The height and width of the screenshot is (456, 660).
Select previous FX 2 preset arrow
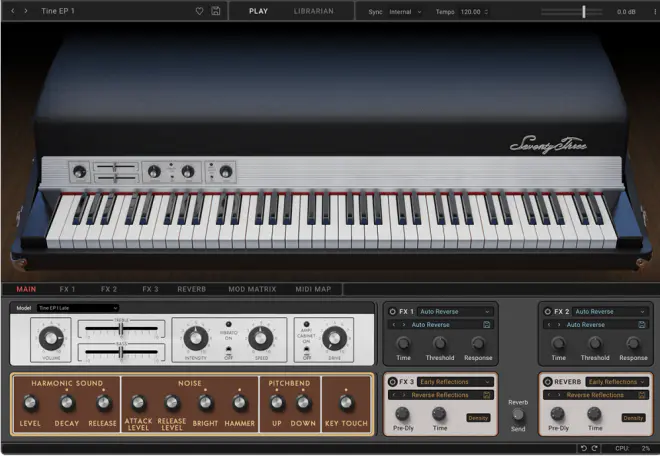pyautogui.click(x=548, y=325)
